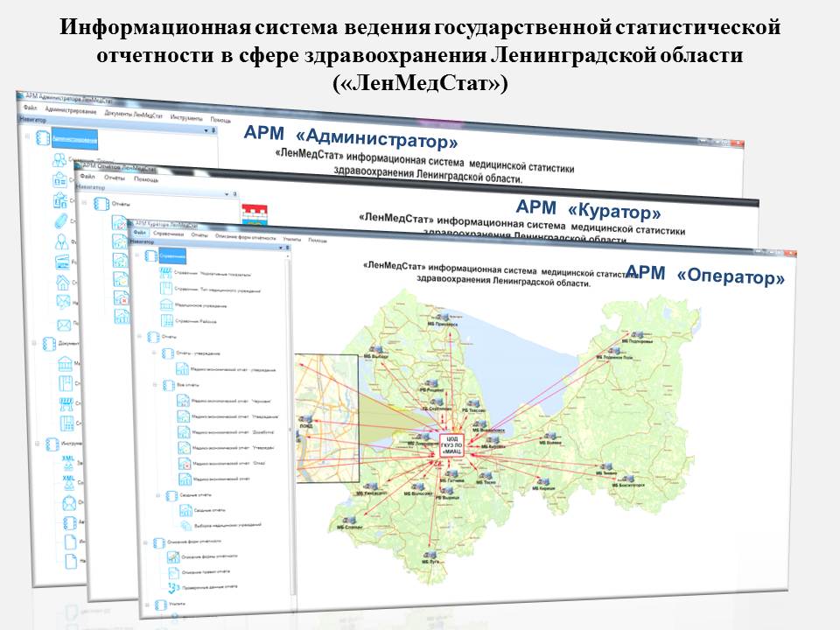Open Помощь menu in the Administrator window
Image resolution: width=840 pixels, height=630 pixels.
220,120
